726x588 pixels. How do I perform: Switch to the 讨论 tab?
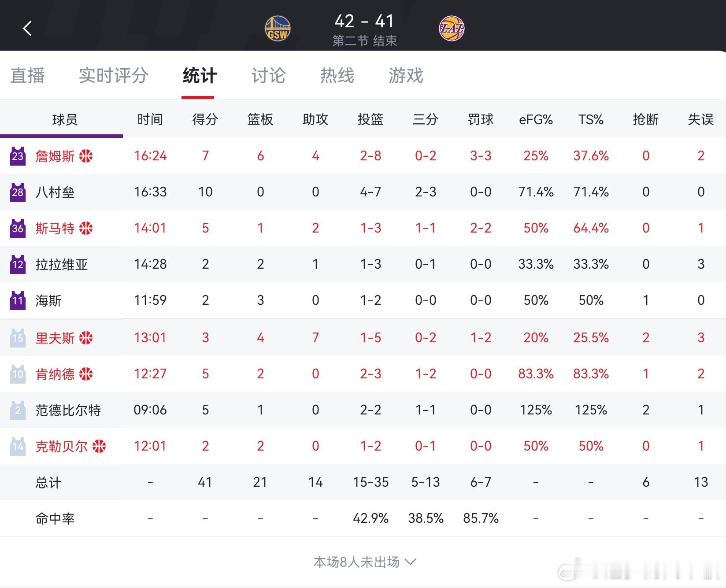[268, 76]
